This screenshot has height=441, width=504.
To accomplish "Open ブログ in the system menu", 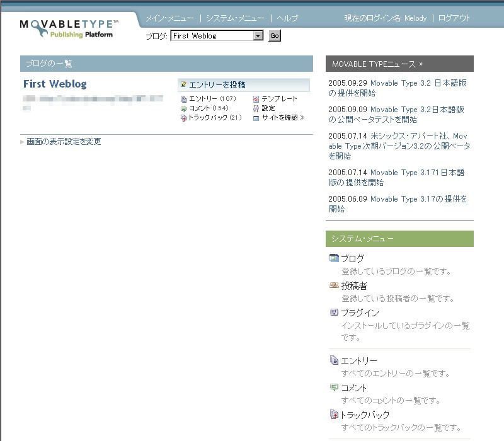I will tap(352, 258).
